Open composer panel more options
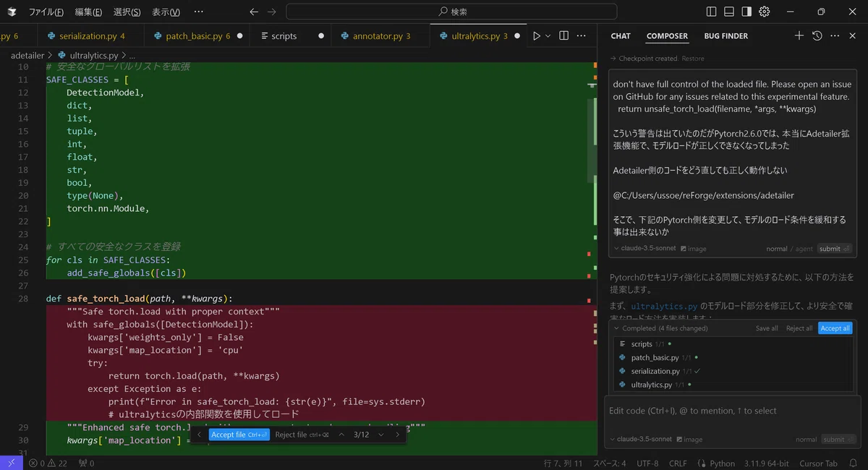868x470 pixels. coord(835,35)
